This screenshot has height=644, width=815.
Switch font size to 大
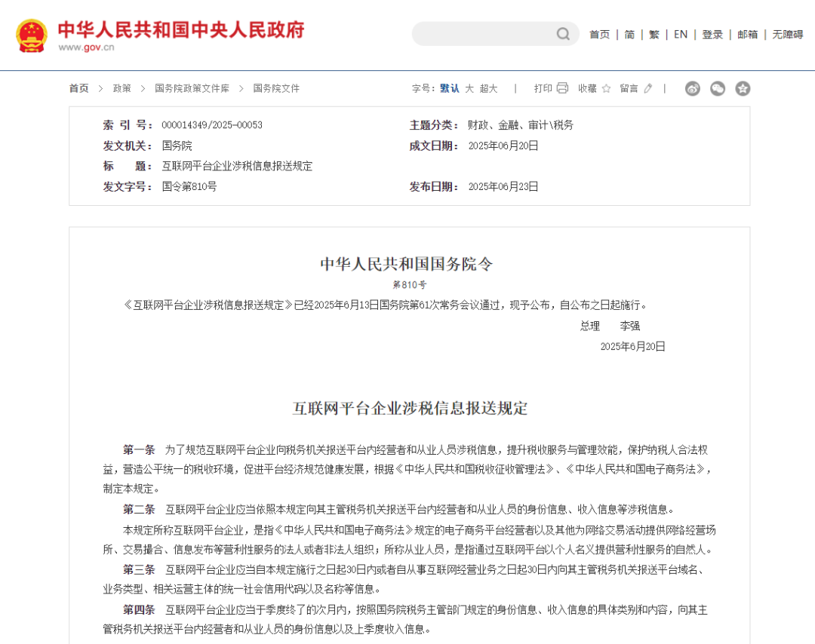click(469, 88)
